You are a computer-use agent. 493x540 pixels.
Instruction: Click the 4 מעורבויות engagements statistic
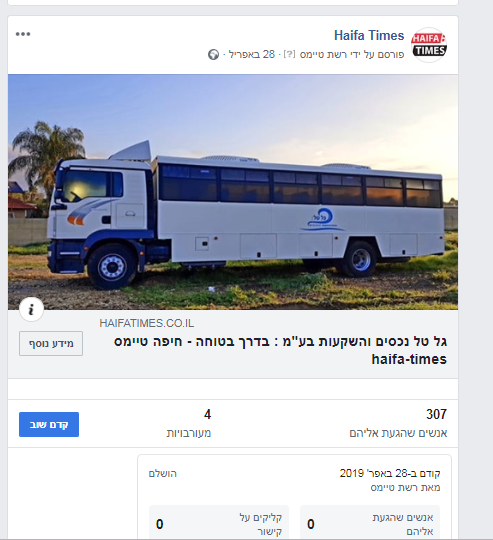pos(189,423)
